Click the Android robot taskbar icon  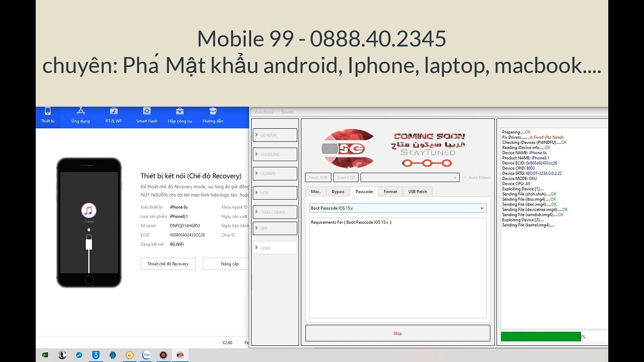click(x=113, y=355)
